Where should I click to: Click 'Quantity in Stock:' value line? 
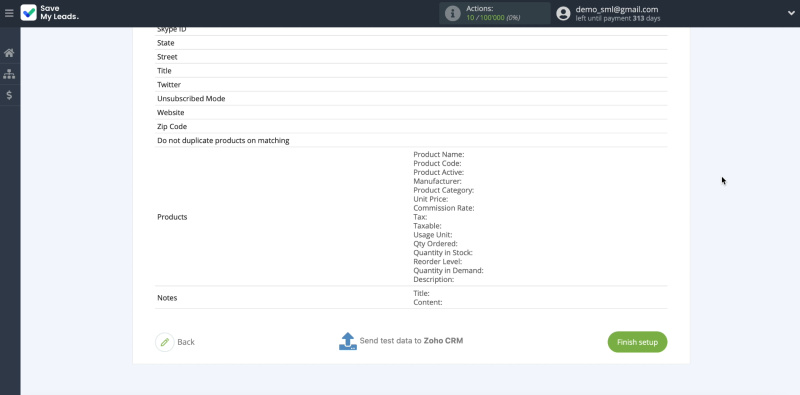(443, 253)
